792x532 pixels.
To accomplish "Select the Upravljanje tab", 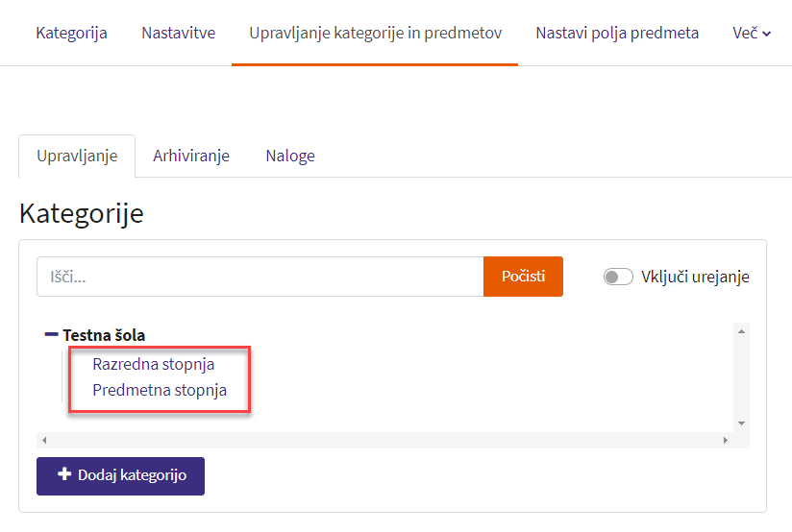I will 77,156.
